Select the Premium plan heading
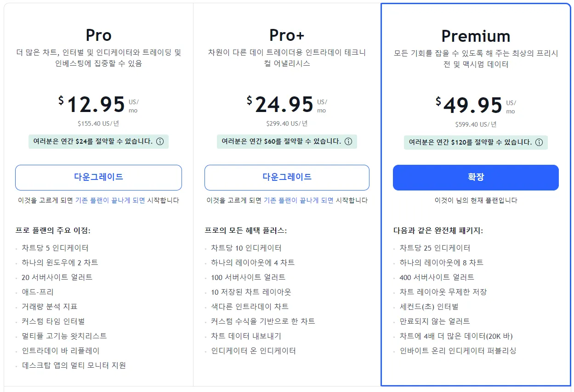574x392 pixels. point(476,36)
